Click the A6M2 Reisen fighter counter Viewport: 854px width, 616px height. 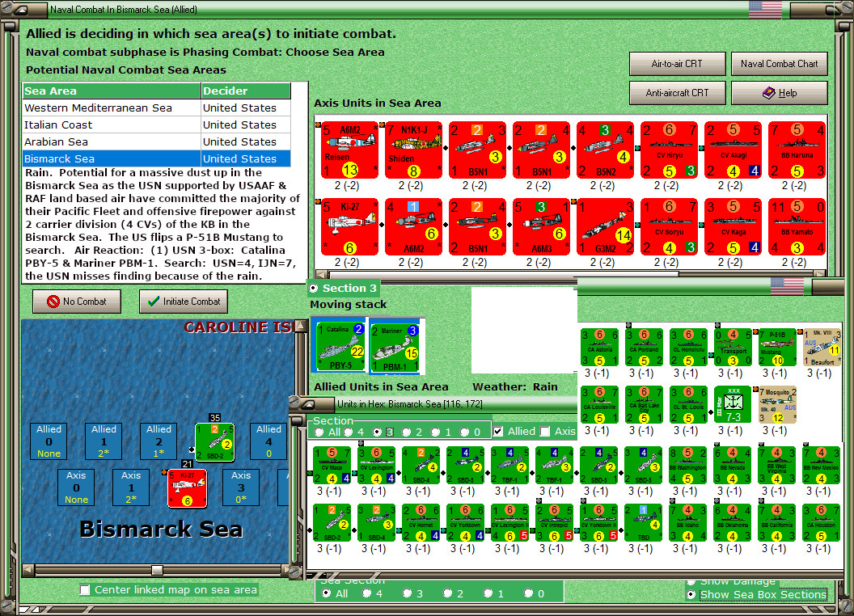(x=349, y=150)
